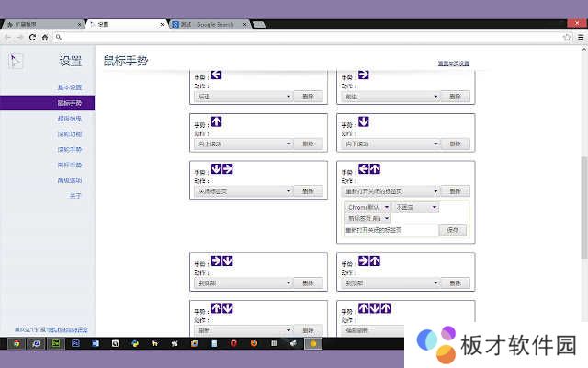
Task: Click the 保存 button
Action: (452, 230)
